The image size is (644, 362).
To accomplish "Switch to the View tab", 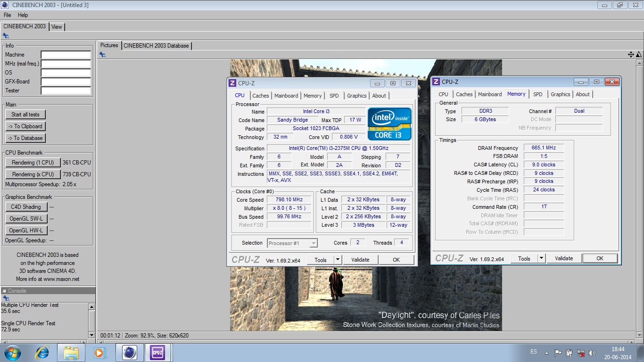I will (57, 27).
